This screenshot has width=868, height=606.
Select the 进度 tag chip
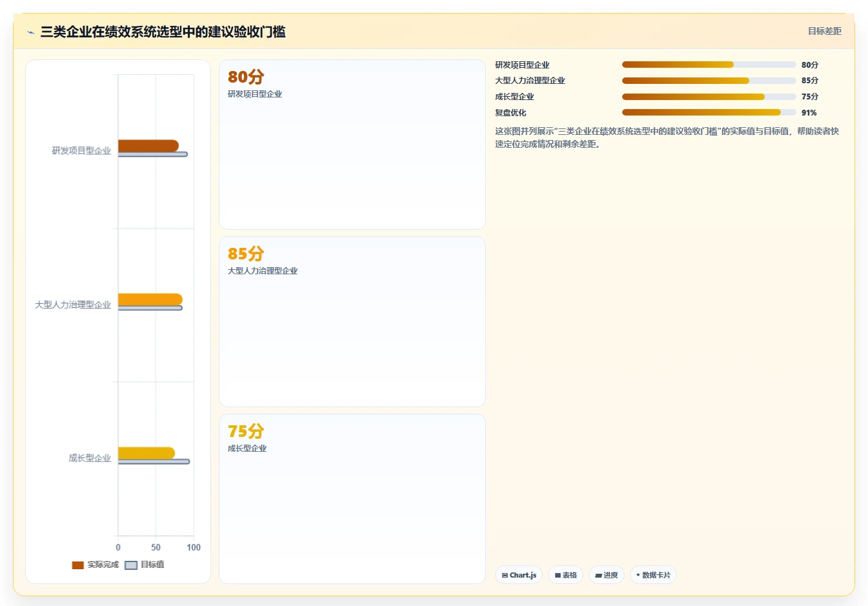607,575
